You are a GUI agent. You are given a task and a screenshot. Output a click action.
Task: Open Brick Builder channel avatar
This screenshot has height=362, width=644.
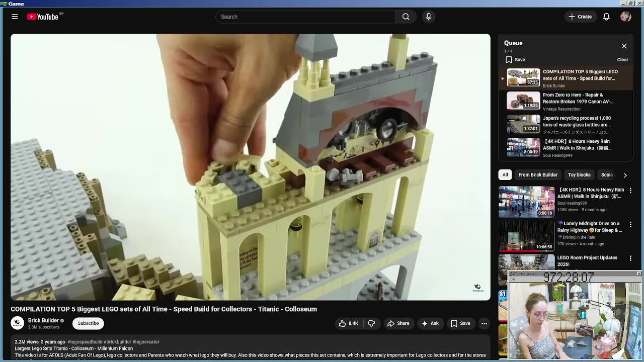pos(18,323)
